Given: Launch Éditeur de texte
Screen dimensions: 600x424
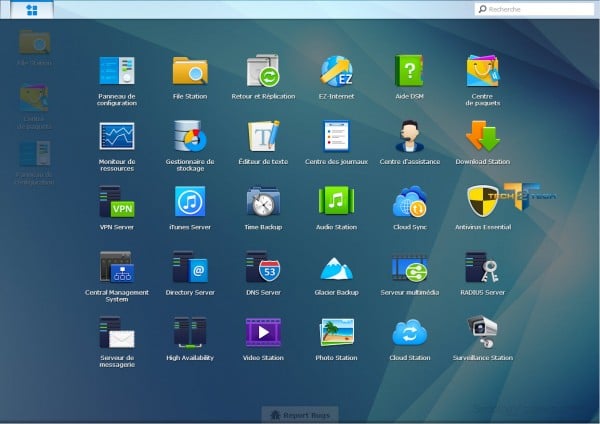Looking at the screenshot, I should coord(263,136).
